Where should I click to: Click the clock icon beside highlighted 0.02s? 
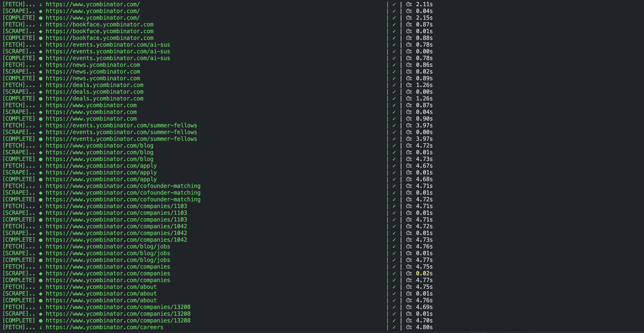click(x=409, y=274)
